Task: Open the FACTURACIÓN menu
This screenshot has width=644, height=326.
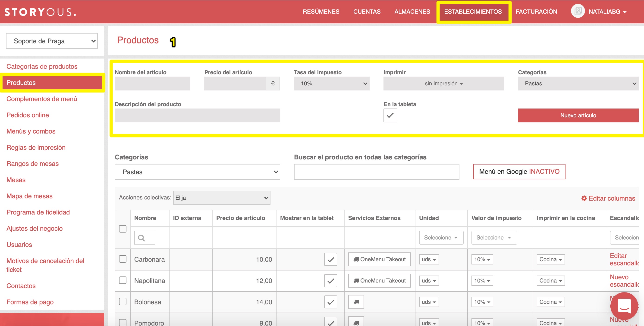Action: click(x=536, y=12)
